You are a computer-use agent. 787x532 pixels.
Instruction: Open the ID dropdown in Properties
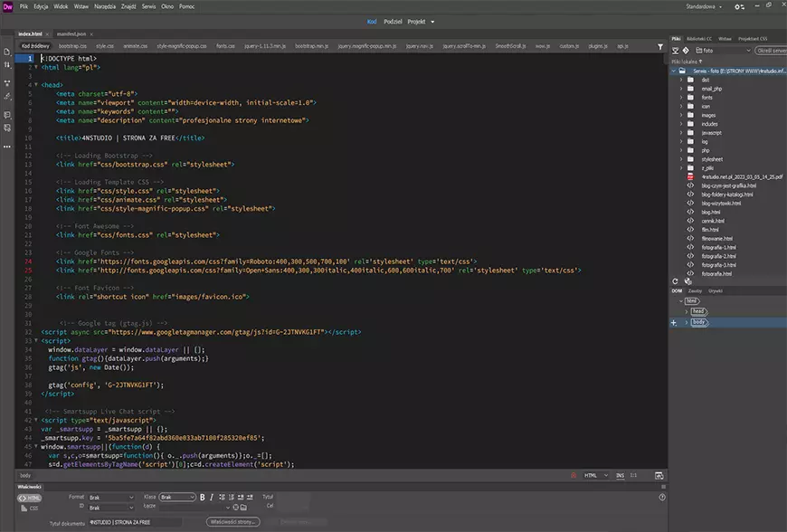coord(111,508)
